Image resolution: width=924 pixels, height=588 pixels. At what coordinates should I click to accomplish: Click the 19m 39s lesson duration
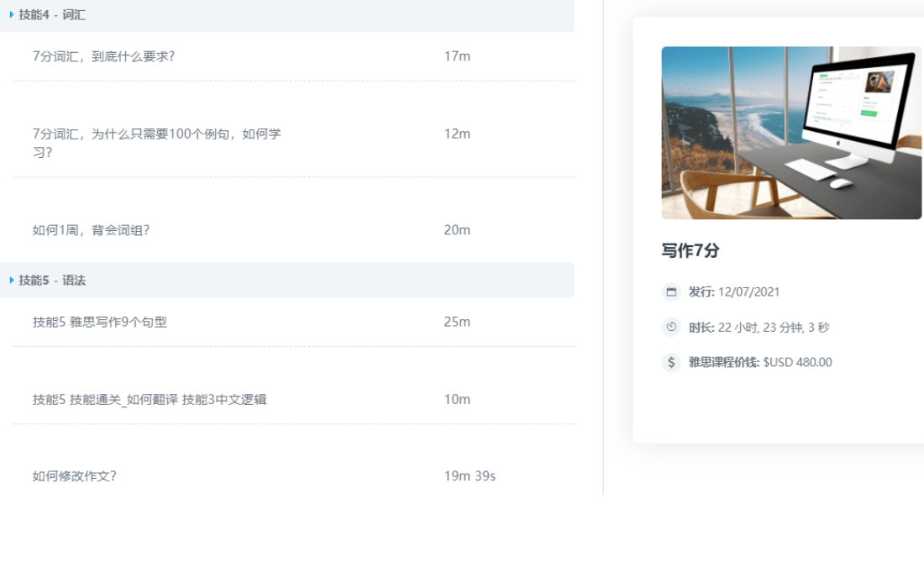point(470,476)
